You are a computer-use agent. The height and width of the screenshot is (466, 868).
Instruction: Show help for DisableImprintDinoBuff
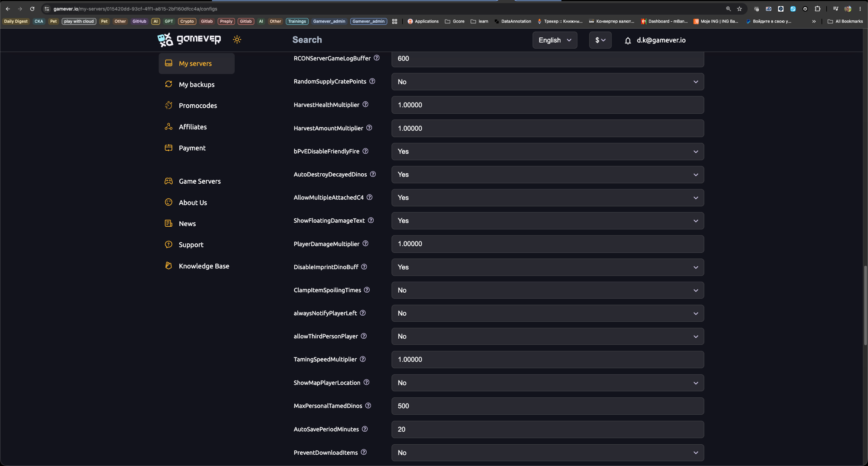(364, 267)
